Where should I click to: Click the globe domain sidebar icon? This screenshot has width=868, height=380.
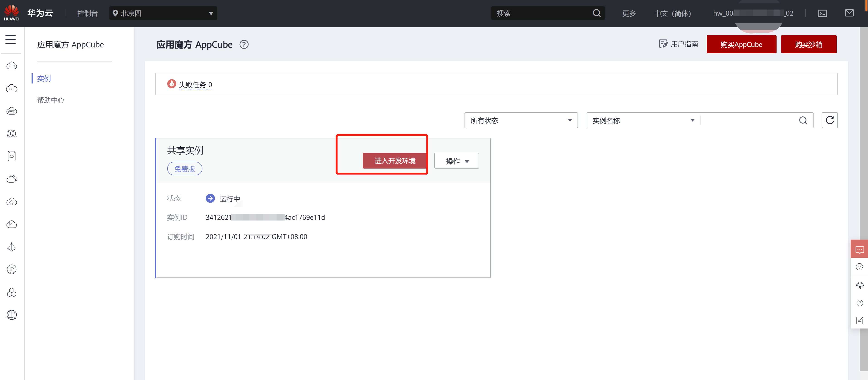[12, 315]
